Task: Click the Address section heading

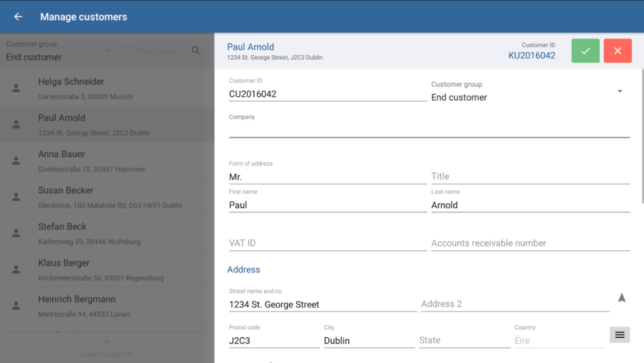Action: pyautogui.click(x=243, y=270)
